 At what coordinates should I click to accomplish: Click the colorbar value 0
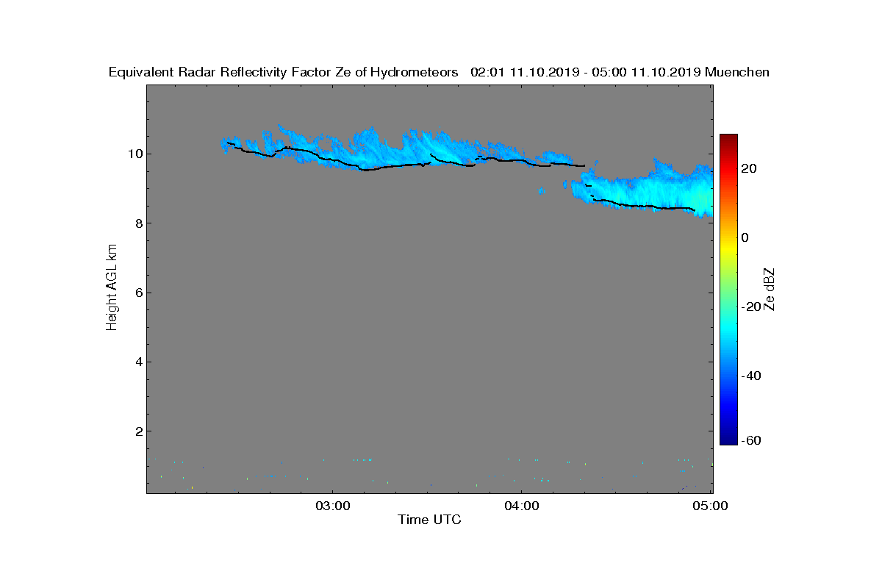coord(745,237)
